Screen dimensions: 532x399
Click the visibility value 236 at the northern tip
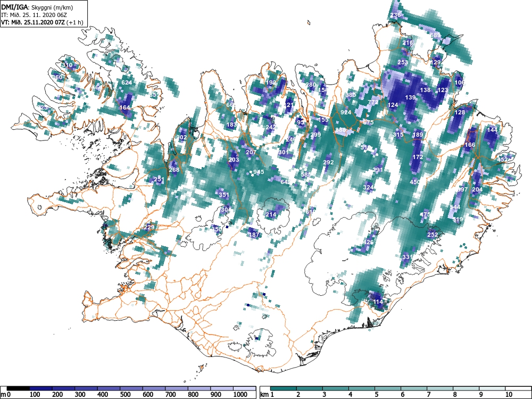[x=395, y=15]
